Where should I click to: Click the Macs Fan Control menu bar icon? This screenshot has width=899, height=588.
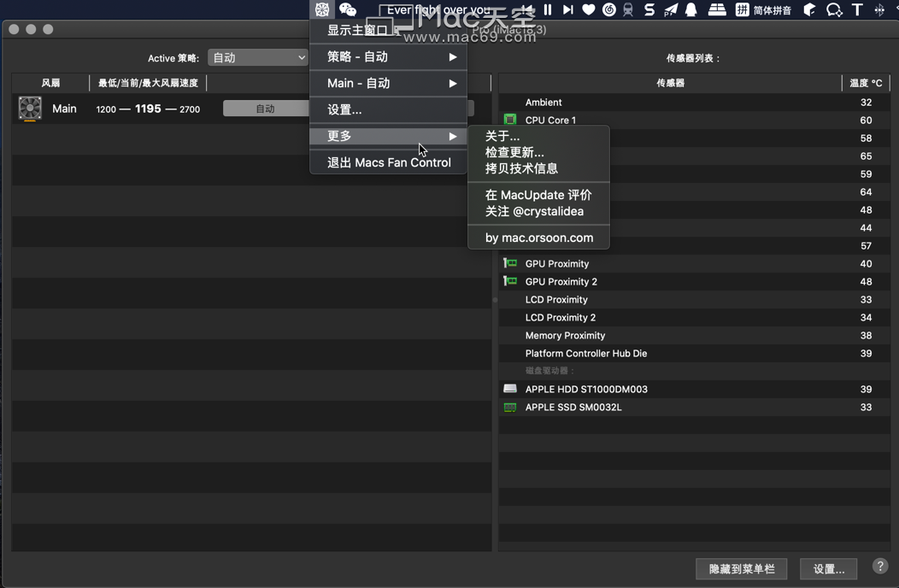pos(322,9)
